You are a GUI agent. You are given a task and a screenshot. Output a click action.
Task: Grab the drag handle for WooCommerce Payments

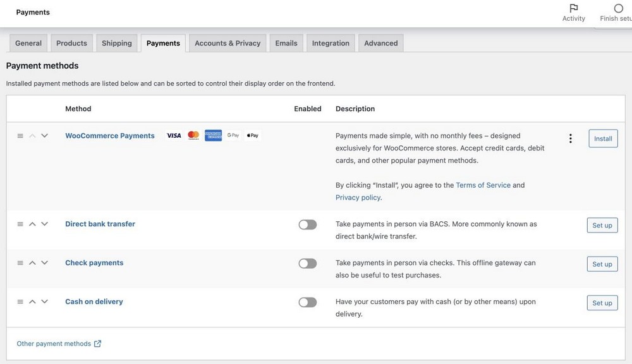click(x=20, y=136)
